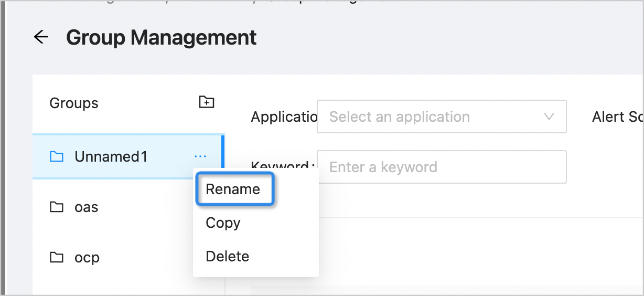Select the oas group name
Screen dimensions: 644x296
[87, 207]
